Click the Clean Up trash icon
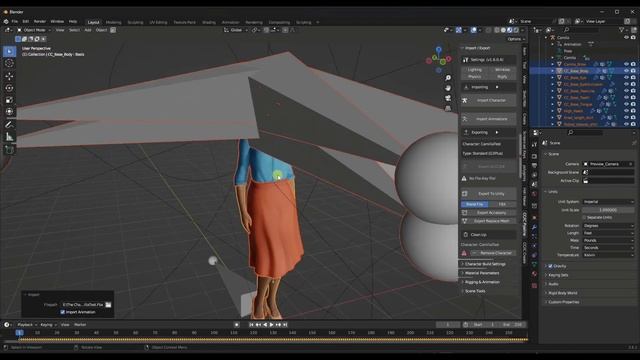The width and height of the screenshot is (640, 360). (x=466, y=235)
